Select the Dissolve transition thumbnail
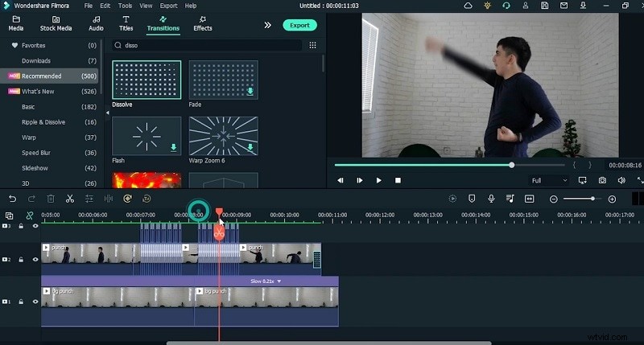Screen dimensions: 644x345 (x=147, y=80)
